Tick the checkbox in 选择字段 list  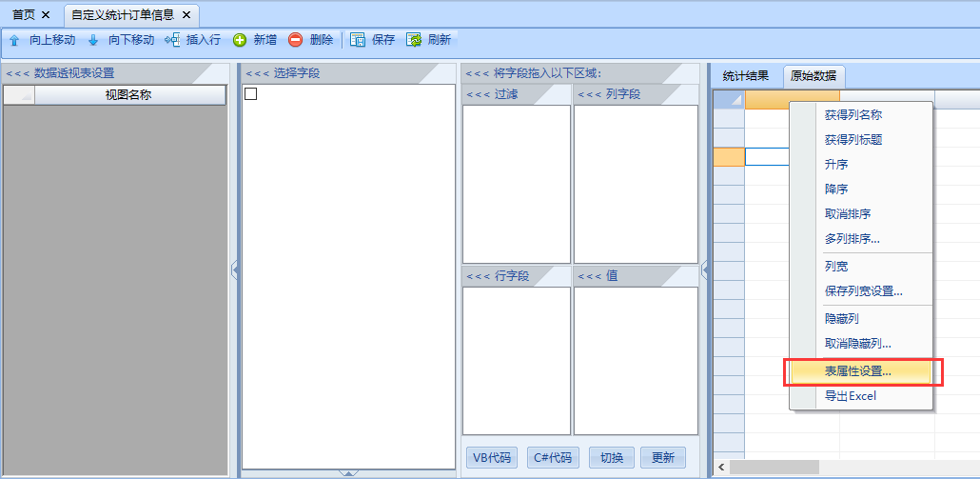coord(250,94)
